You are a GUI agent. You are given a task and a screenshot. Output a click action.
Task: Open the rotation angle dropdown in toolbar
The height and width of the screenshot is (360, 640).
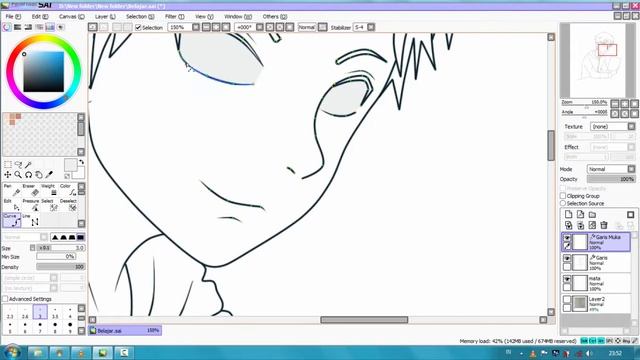pos(260,27)
